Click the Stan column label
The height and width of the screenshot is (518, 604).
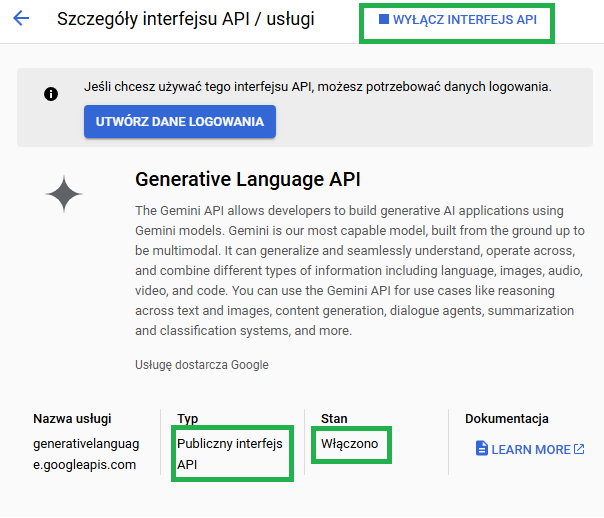[x=334, y=419]
